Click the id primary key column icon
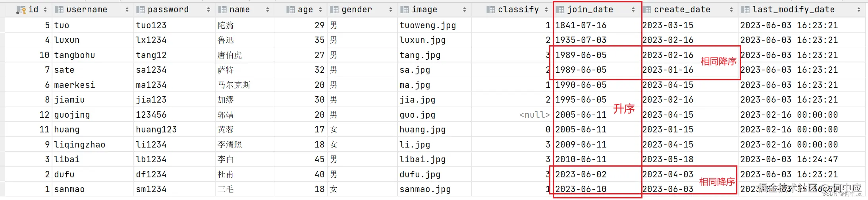 pos(21,10)
